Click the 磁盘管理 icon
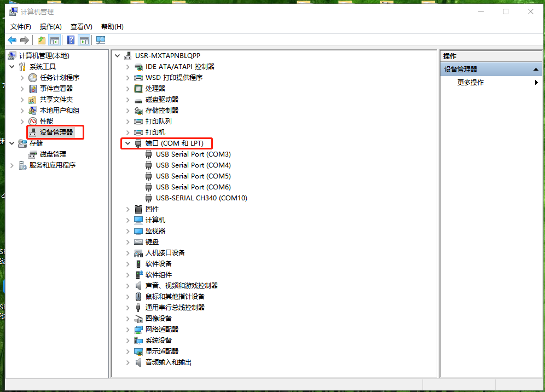The height and width of the screenshot is (392, 545). (33, 154)
